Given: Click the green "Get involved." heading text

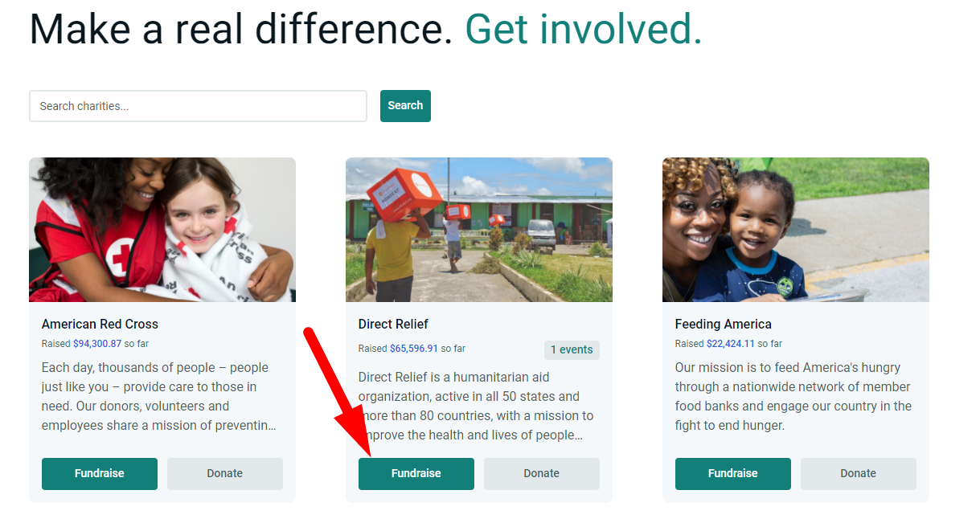Looking at the screenshot, I should click(x=584, y=30).
